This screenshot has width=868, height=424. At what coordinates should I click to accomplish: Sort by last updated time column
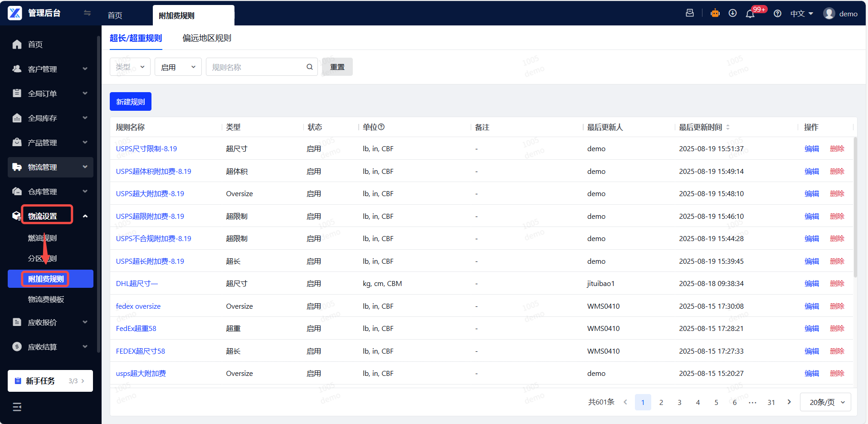tap(728, 128)
